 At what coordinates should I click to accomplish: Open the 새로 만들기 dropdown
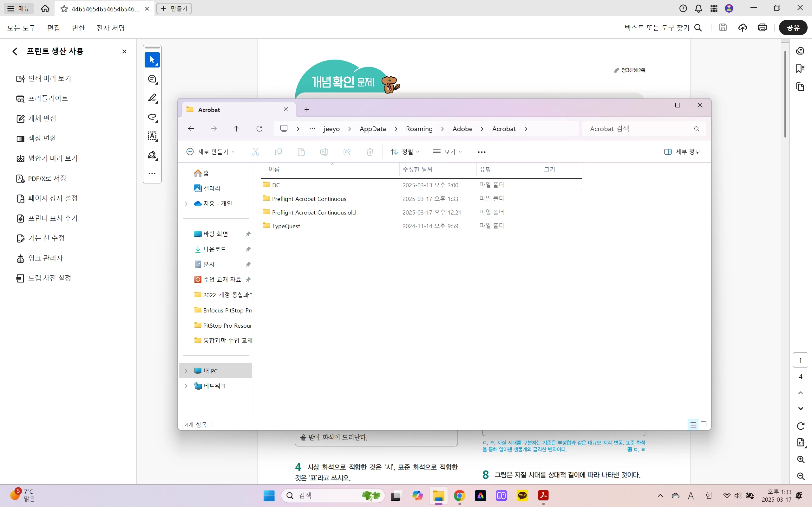point(210,152)
